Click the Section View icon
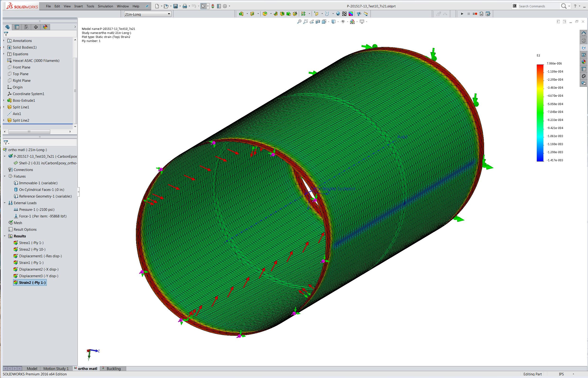 point(318,22)
